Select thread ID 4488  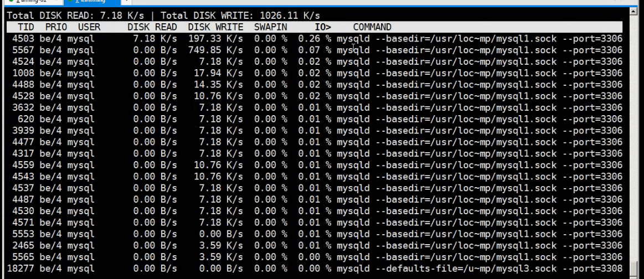pos(23,85)
